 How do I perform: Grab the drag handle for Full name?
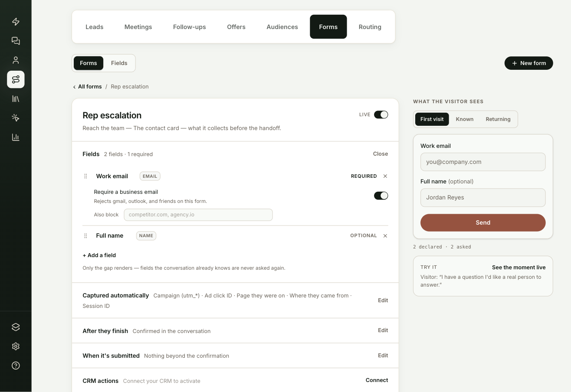(x=85, y=236)
